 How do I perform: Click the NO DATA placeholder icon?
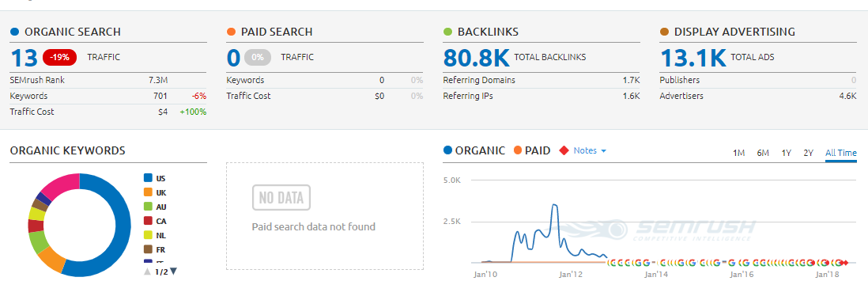(x=281, y=198)
